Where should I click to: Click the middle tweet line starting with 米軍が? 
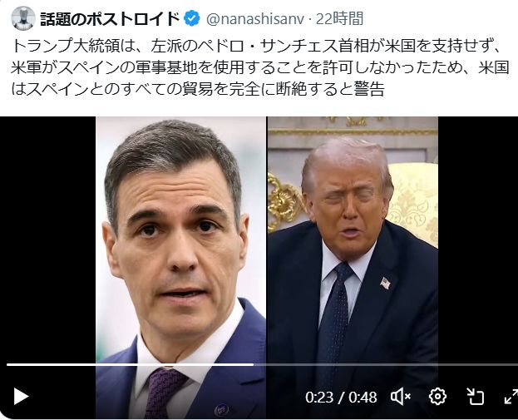[259, 67]
